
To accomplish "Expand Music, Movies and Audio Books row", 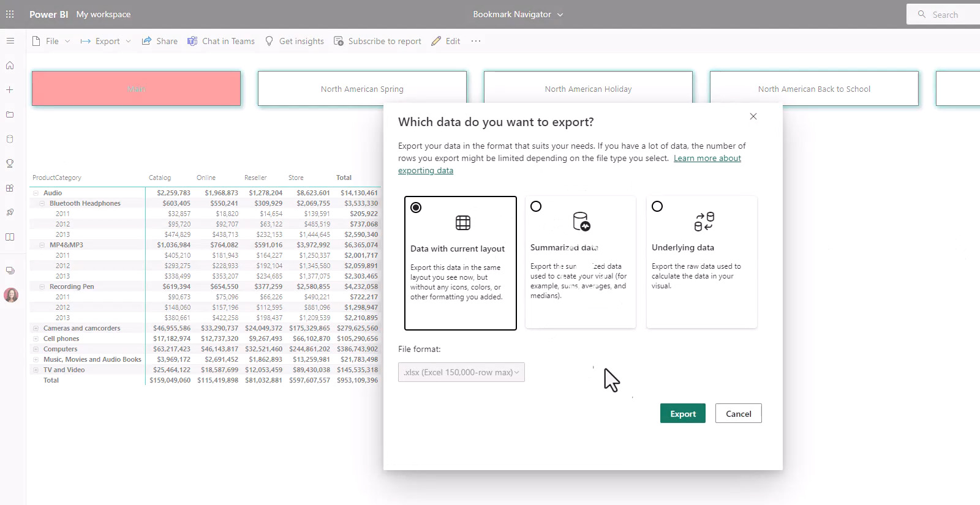I will pyautogui.click(x=36, y=359).
